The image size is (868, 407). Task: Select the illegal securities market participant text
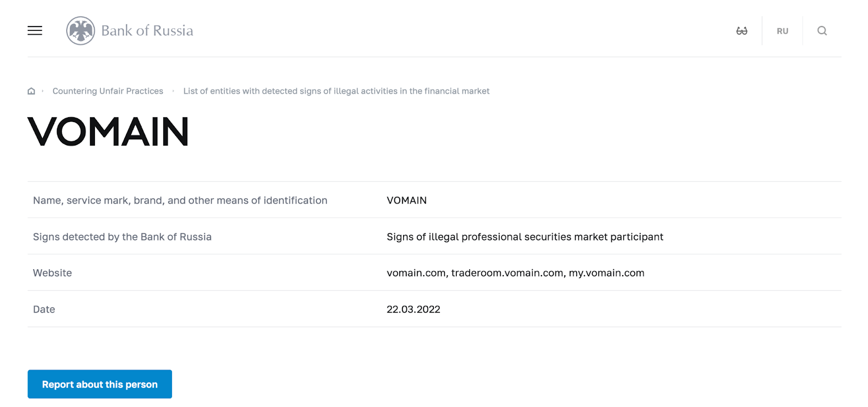(525, 237)
